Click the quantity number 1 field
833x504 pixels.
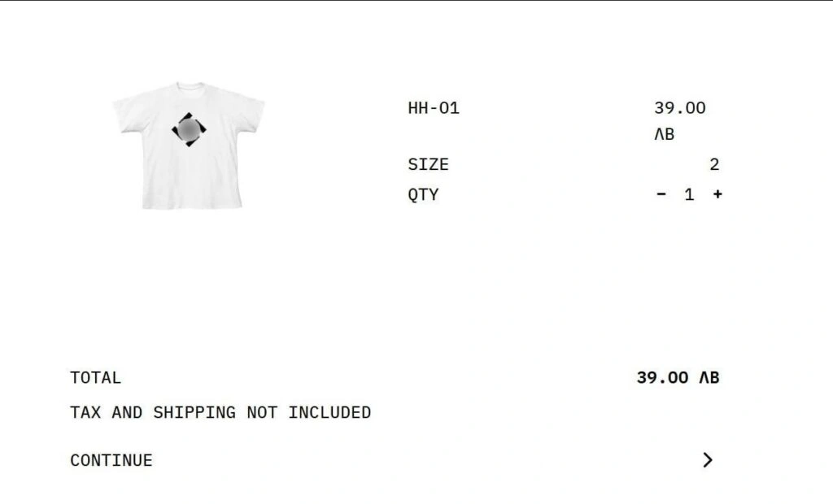point(689,195)
